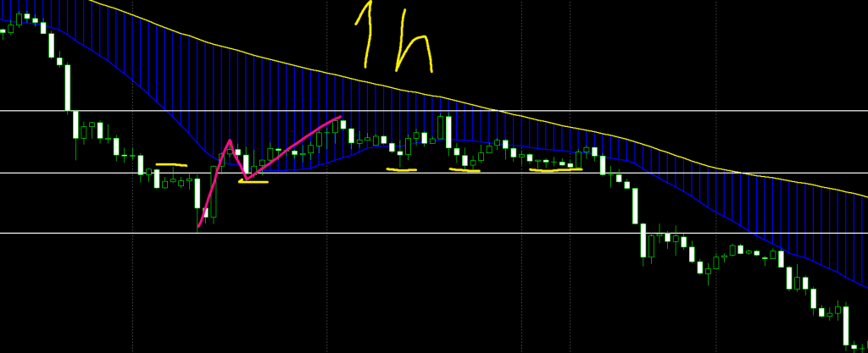868x353 pixels.
Task: Click the yellow underline third from the right
Action: [402, 170]
